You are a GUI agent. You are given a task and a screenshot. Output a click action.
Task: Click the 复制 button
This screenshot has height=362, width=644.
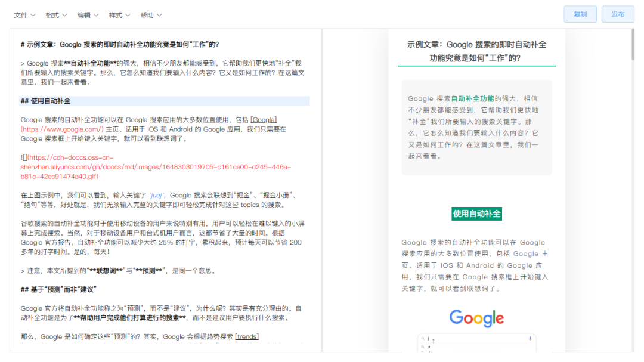coord(580,14)
